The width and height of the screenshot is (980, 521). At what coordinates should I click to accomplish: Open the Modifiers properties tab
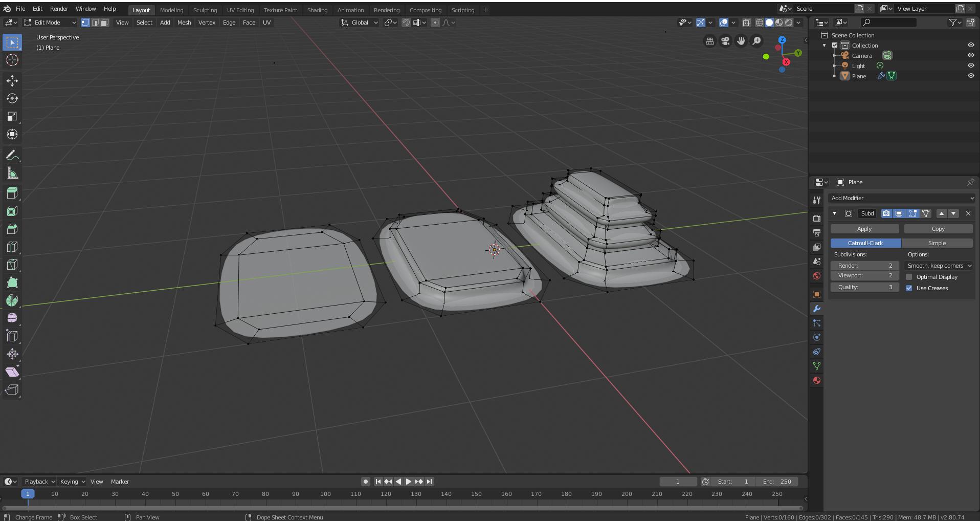817,309
